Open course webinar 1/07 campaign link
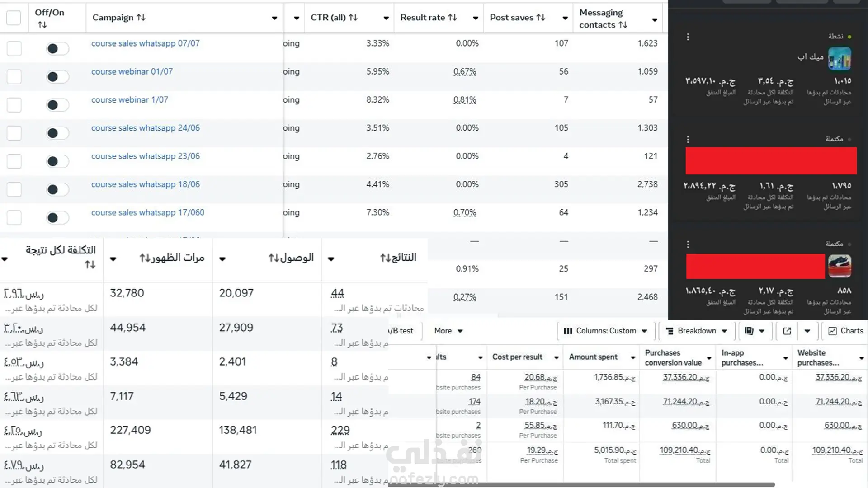The image size is (868, 488). click(x=129, y=100)
